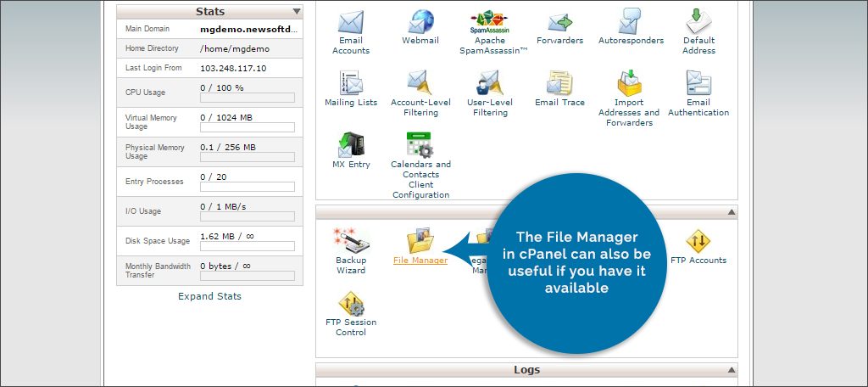Open the Mailing Lists icon
This screenshot has width=868, height=387.
(x=351, y=83)
